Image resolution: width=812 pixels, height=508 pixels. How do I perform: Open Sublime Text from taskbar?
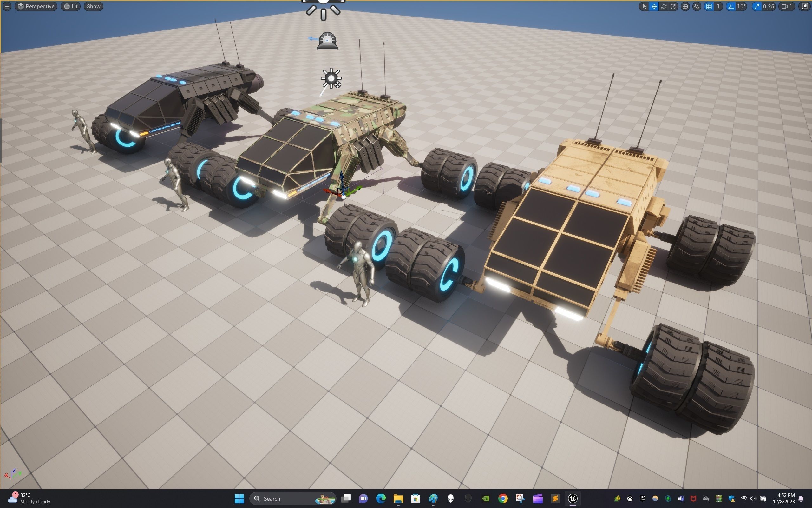(555, 498)
